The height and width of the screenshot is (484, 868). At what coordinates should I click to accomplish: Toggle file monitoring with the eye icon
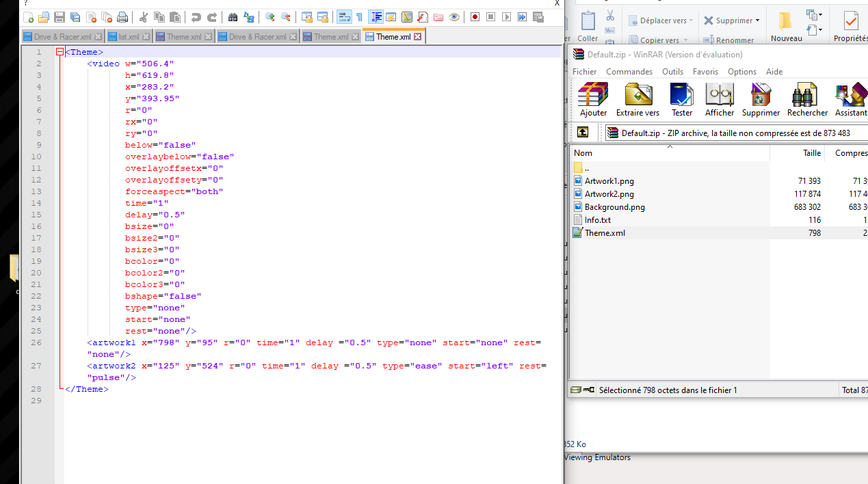click(454, 17)
